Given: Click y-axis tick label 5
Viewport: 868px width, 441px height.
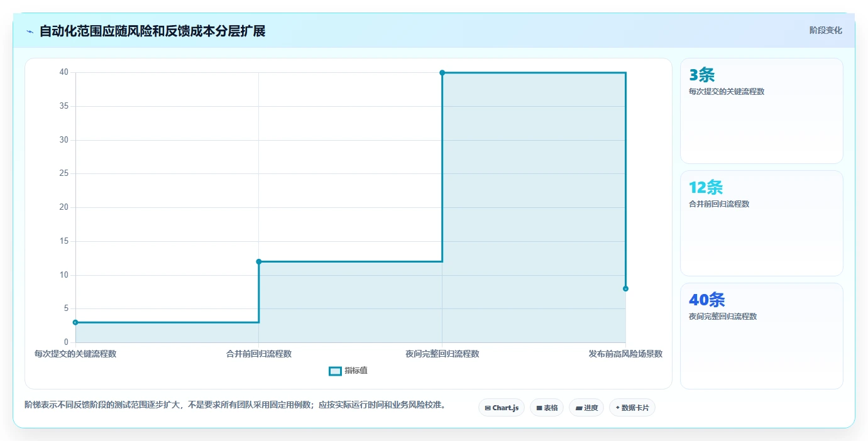Looking at the screenshot, I should [x=66, y=308].
